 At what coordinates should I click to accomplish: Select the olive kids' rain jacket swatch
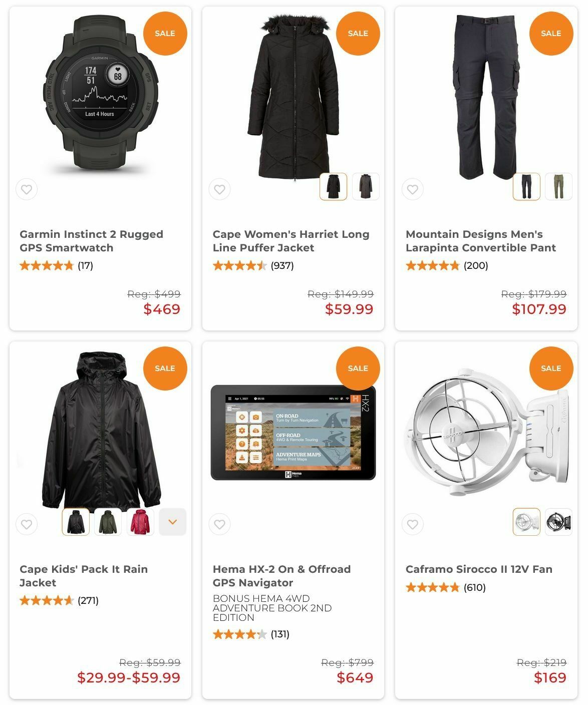(108, 522)
